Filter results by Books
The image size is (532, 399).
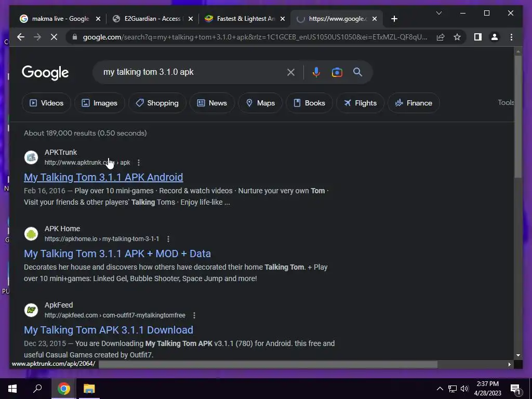(309, 103)
